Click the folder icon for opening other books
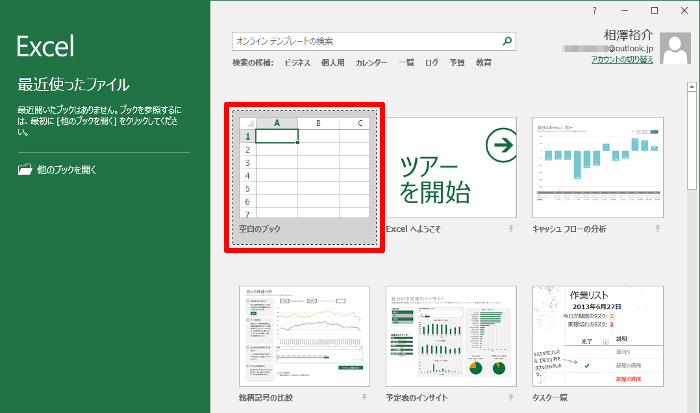Viewport: 700px width, 413px height. (25, 169)
